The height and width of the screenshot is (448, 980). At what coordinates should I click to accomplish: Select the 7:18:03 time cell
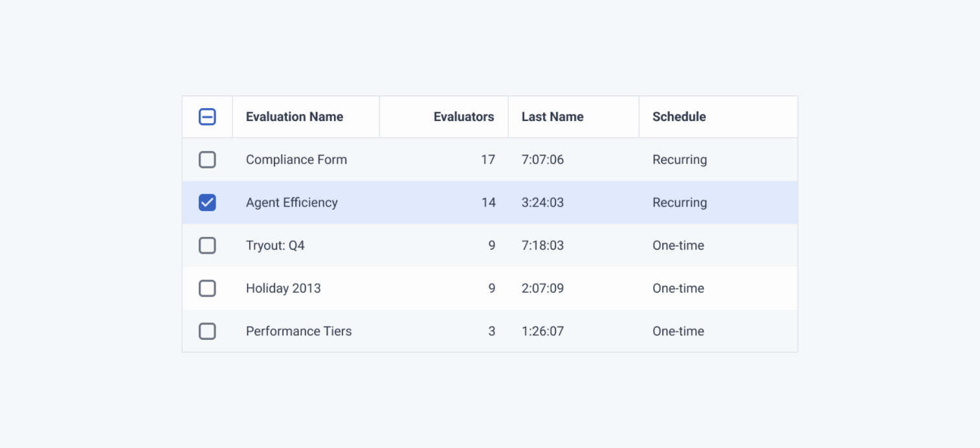point(542,245)
